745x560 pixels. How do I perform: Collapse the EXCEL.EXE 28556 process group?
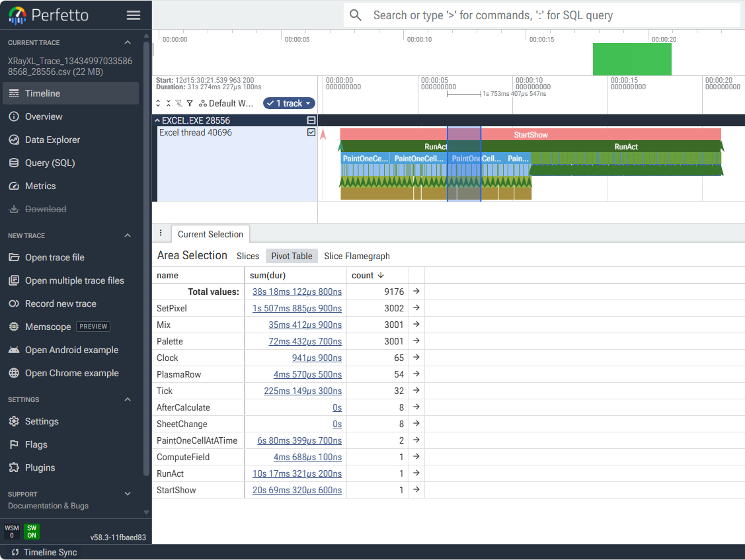(157, 120)
